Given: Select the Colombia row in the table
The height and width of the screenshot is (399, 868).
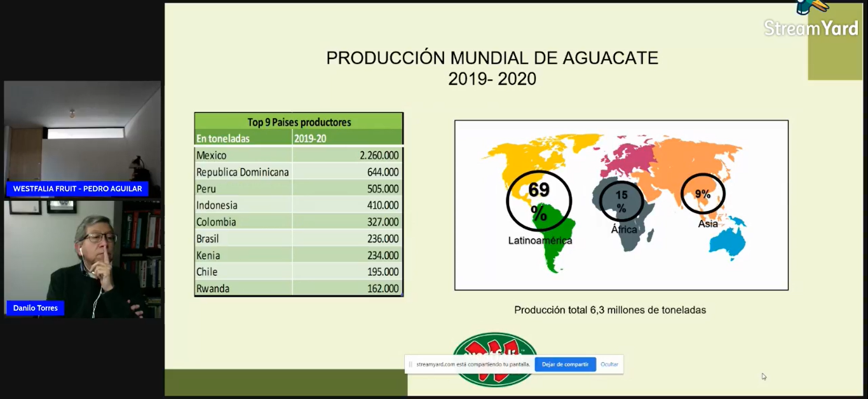Looking at the screenshot, I should click(x=299, y=222).
